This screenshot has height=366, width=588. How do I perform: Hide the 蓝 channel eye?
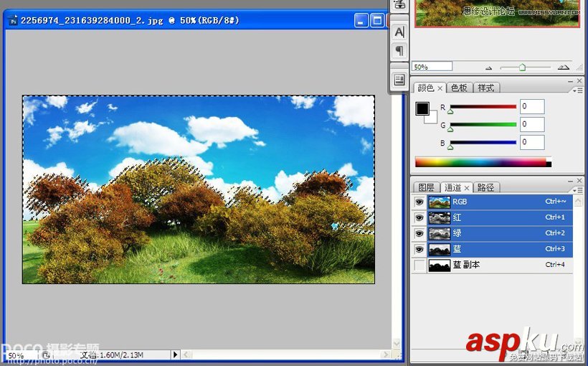pos(419,249)
